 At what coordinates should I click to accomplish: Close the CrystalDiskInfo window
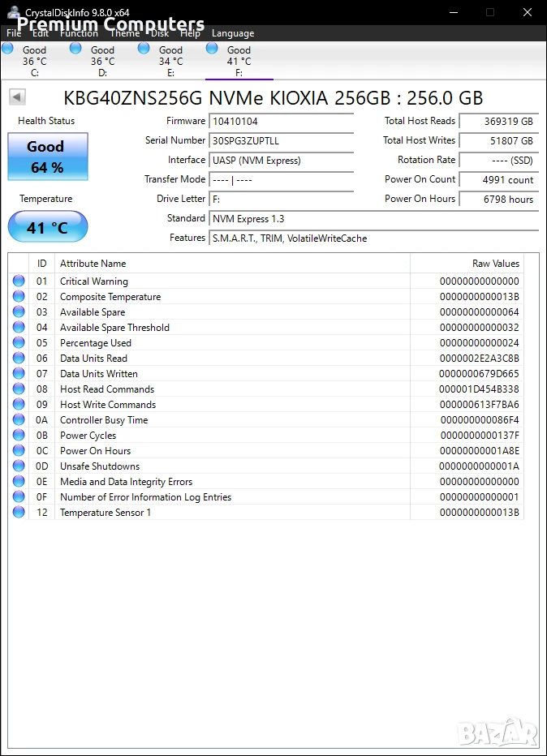pos(528,12)
